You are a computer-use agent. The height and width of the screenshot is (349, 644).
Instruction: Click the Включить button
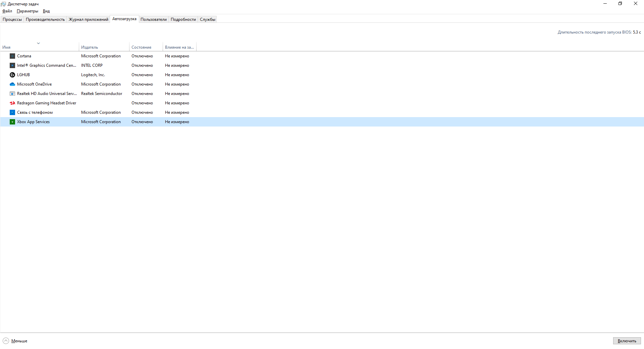pyautogui.click(x=627, y=341)
